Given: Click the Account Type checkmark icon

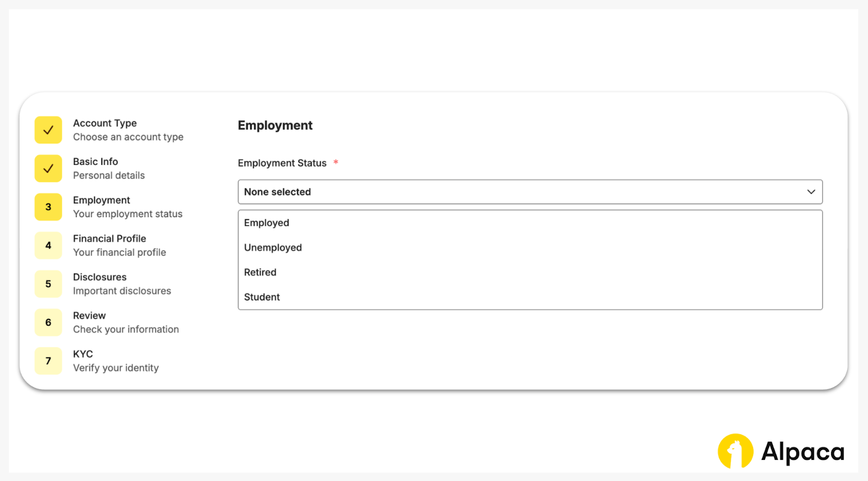Looking at the screenshot, I should click(x=48, y=130).
